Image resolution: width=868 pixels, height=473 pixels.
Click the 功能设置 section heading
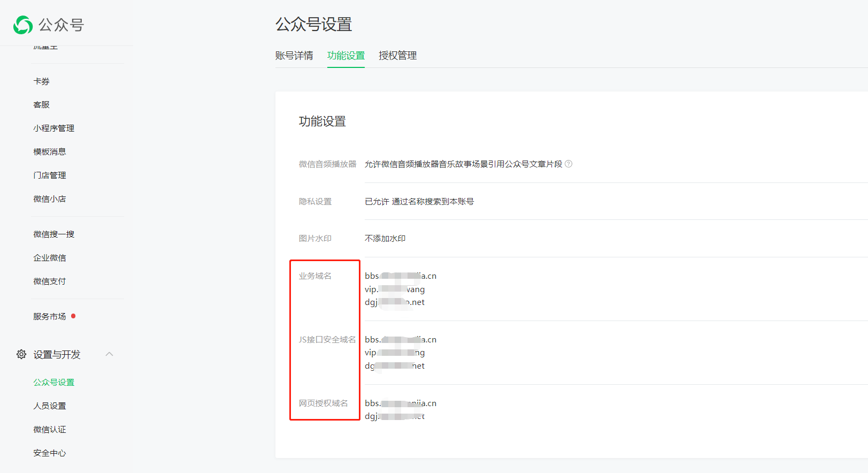322,121
